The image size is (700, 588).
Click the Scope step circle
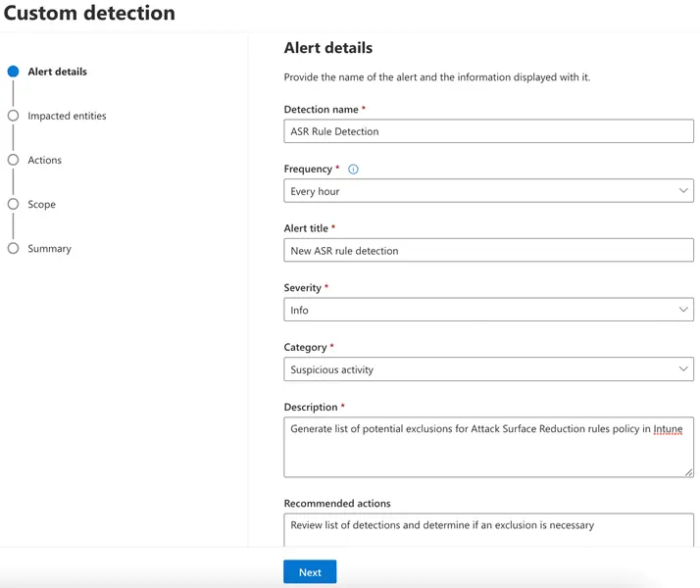[x=13, y=204]
